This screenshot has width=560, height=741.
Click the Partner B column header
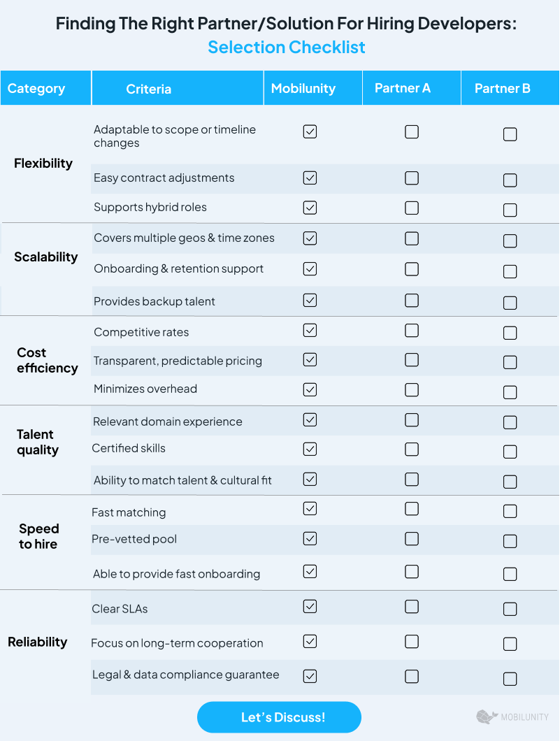pos(503,89)
